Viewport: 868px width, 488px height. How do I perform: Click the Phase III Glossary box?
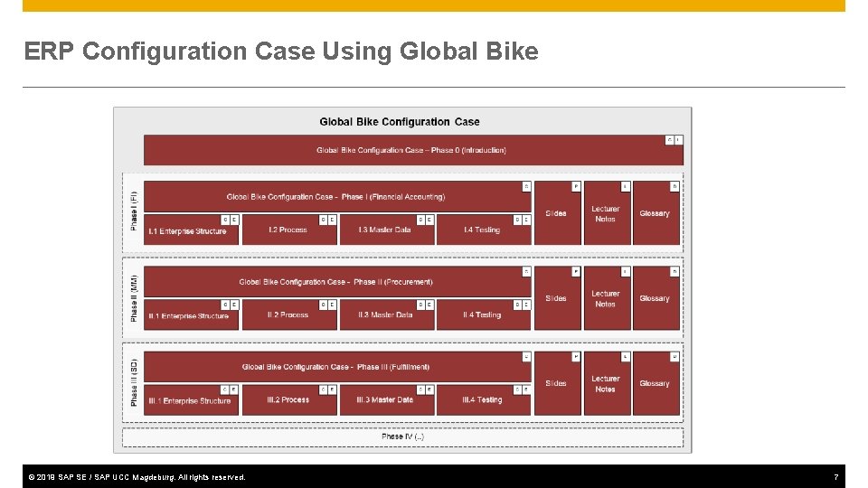[x=656, y=383]
